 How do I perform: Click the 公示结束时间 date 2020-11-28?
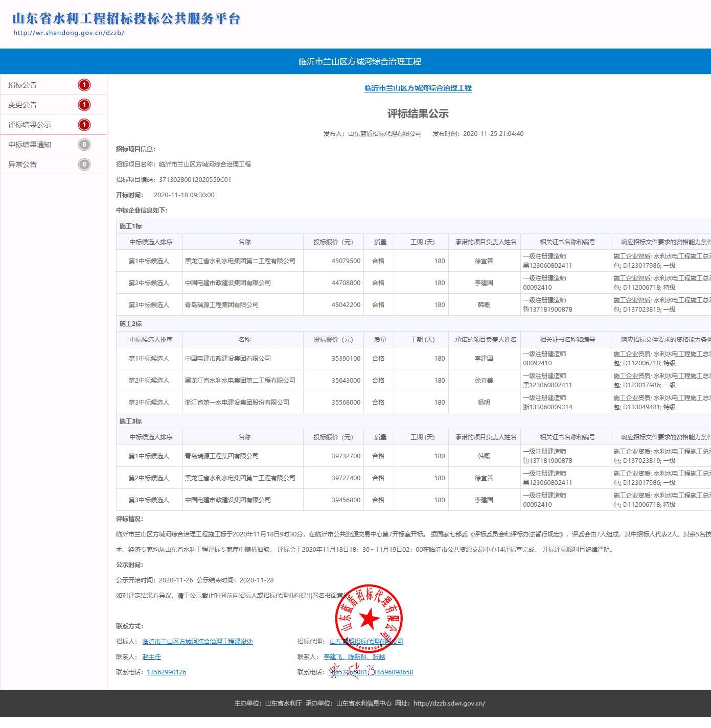[x=257, y=580]
